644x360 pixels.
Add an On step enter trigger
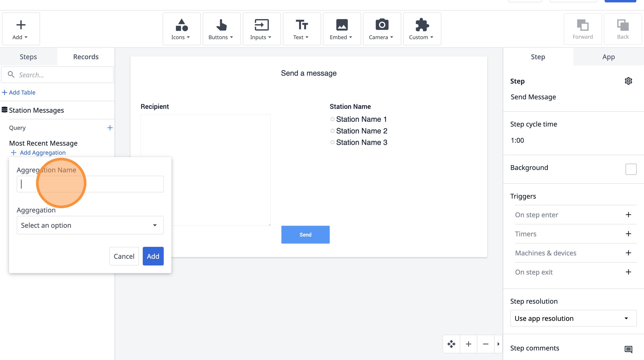tap(628, 215)
